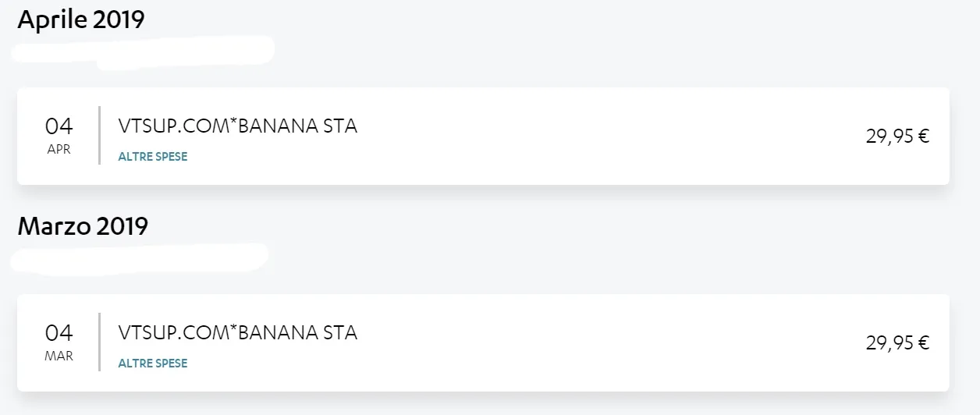Click the 29,95 € amount for March

click(x=897, y=343)
